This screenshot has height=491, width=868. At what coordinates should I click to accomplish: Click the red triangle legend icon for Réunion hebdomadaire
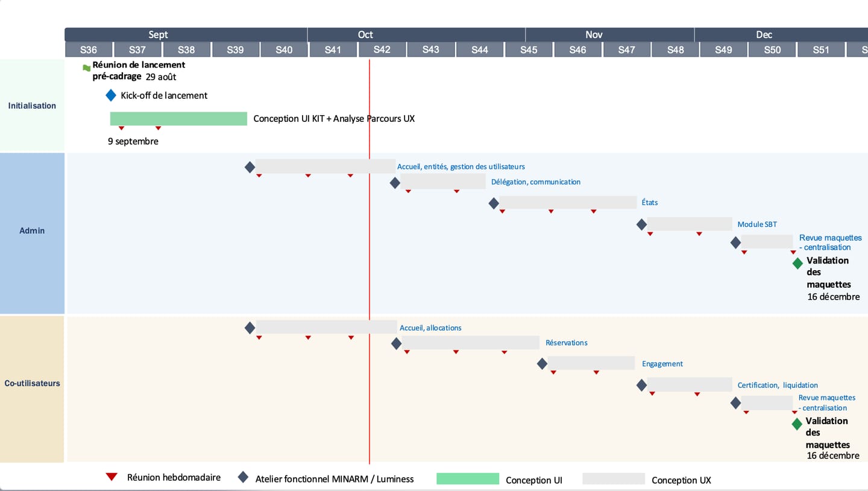pyautogui.click(x=112, y=477)
